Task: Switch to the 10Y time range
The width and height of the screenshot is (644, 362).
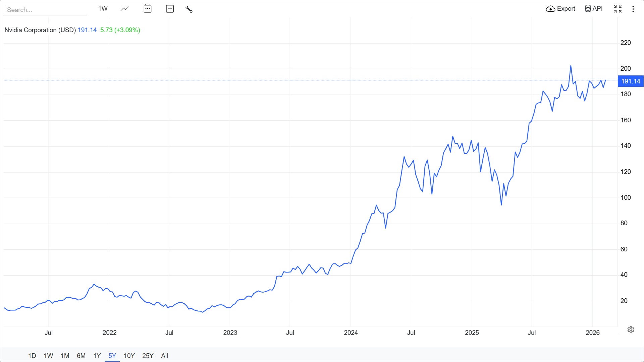Action: (x=129, y=356)
